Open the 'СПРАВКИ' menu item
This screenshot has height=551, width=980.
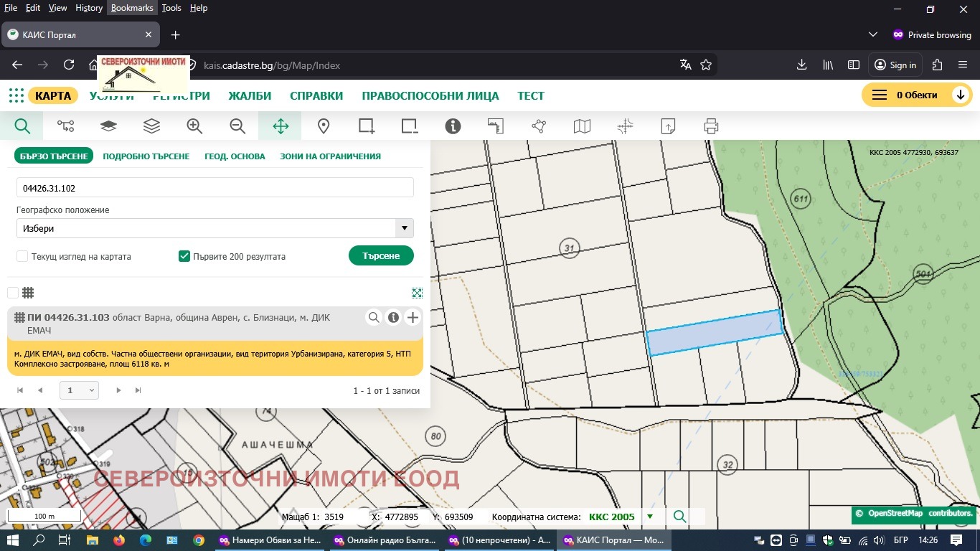click(316, 95)
